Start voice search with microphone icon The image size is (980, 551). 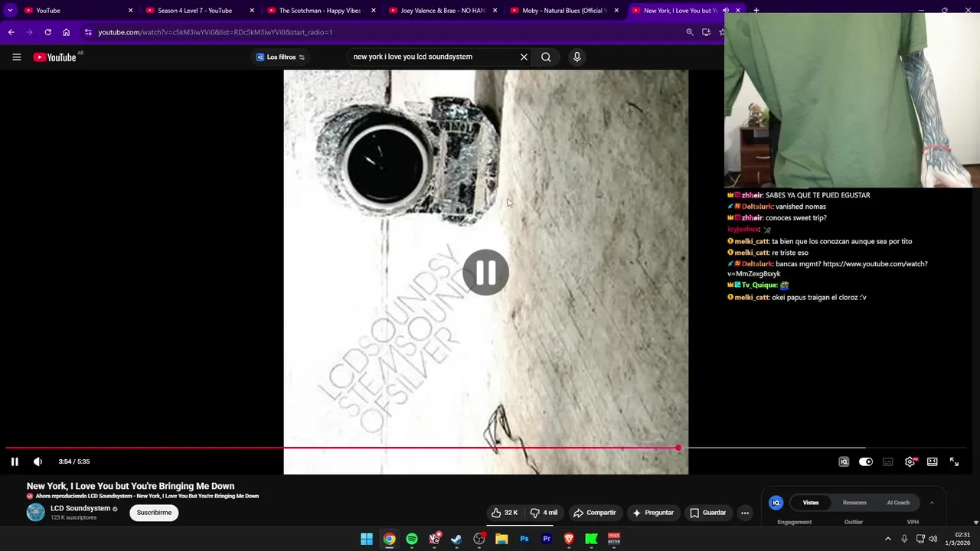(x=577, y=57)
